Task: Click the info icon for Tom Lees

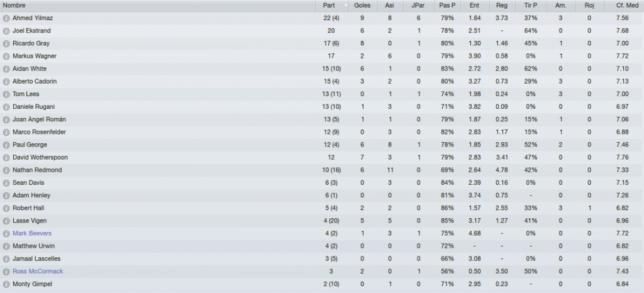Action: [6, 94]
